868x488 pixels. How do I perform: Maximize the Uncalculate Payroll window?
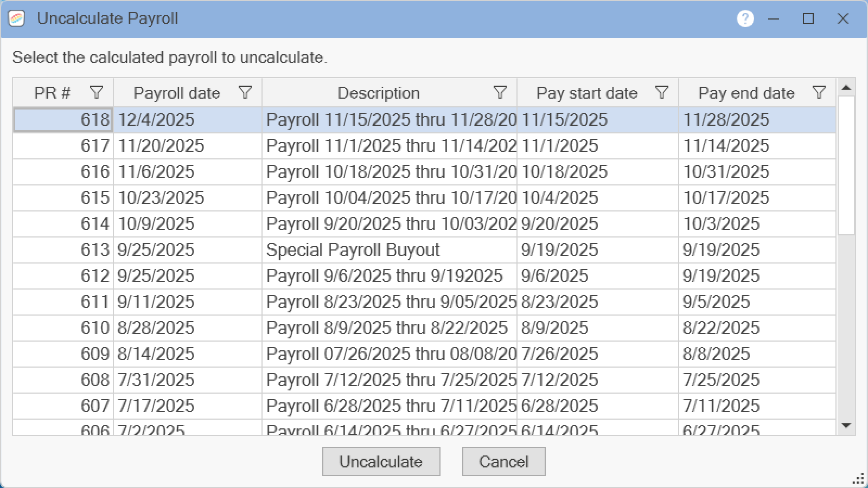808,19
